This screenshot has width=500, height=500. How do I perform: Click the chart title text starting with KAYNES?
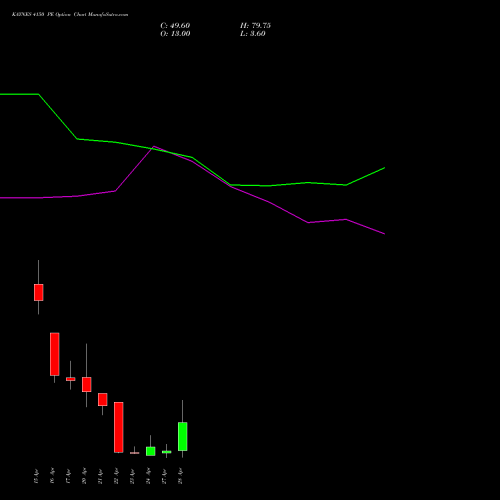tap(70, 15)
